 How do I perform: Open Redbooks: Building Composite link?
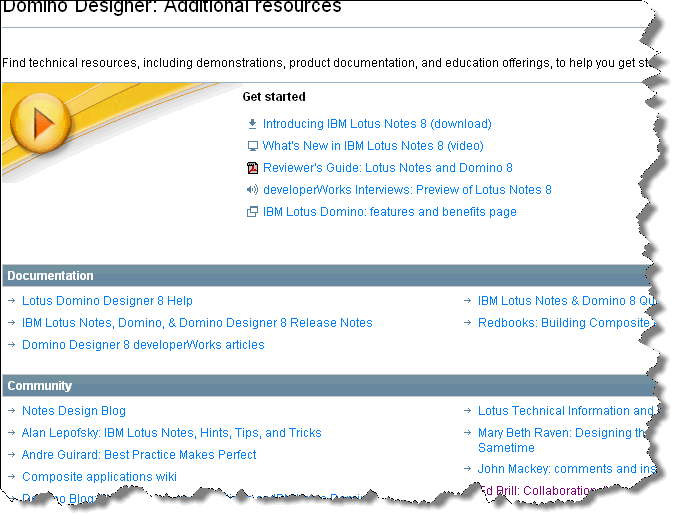[x=566, y=323]
